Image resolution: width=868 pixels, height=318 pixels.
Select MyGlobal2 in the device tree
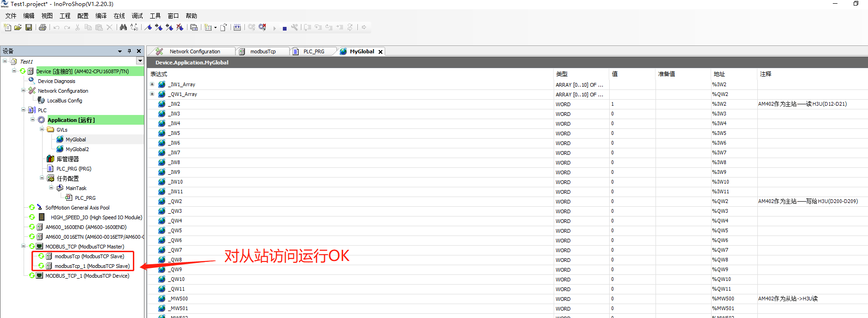tap(77, 149)
